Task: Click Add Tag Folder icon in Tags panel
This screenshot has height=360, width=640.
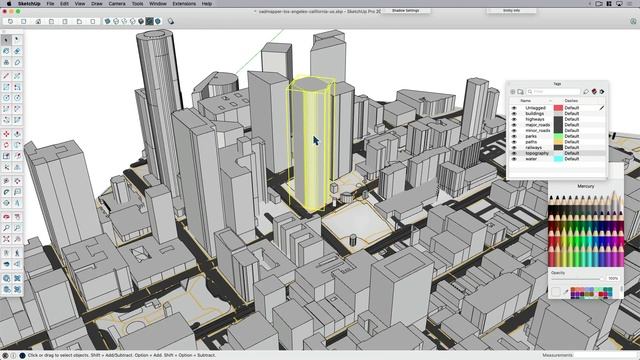Action: coord(520,92)
